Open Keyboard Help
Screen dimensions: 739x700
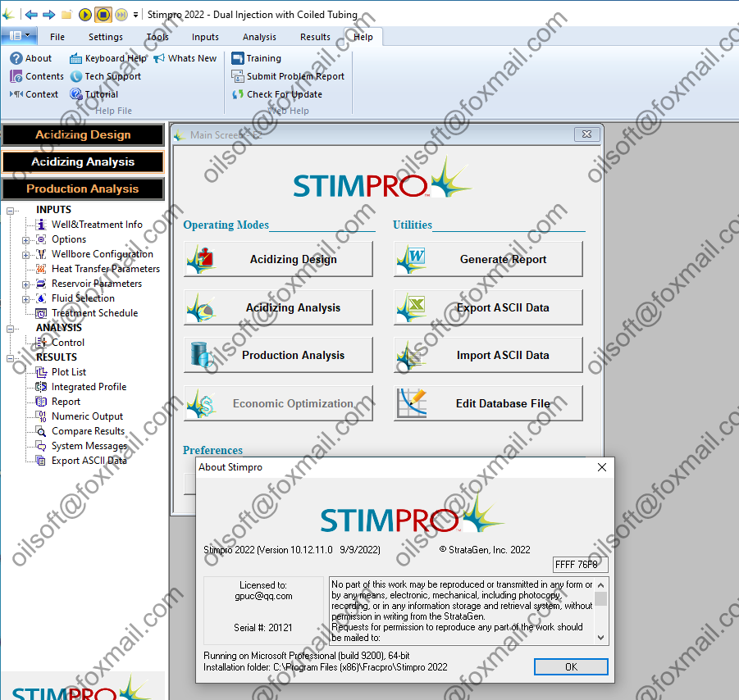click(108, 58)
